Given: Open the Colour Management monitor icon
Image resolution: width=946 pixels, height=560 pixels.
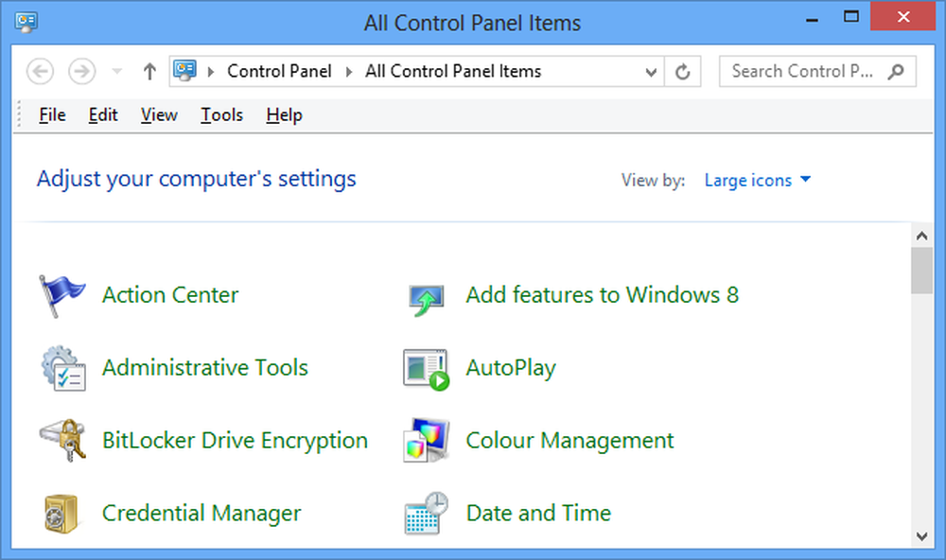Looking at the screenshot, I should pos(427,441).
